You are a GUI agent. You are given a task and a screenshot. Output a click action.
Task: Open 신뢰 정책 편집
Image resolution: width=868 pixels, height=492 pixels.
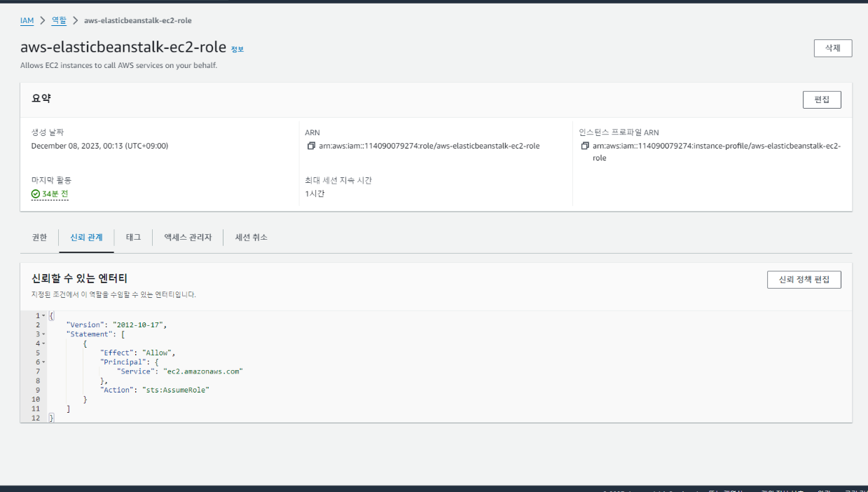[804, 280]
